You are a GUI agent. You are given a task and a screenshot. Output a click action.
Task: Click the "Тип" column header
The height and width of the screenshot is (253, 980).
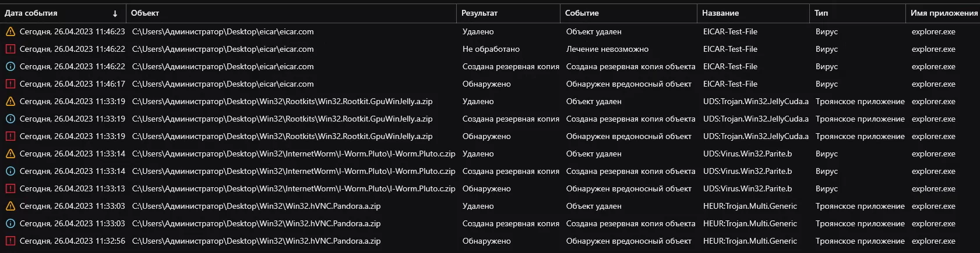pos(821,13)
